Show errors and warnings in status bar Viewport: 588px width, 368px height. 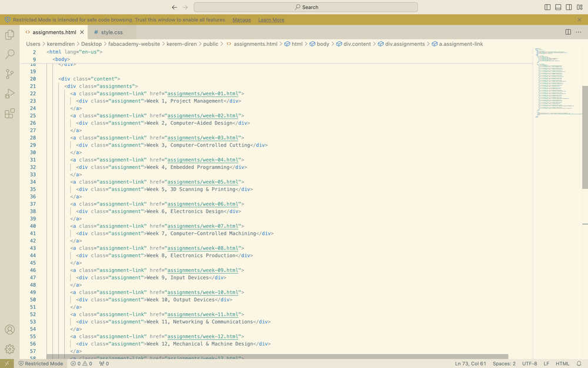(x=81, y=363)
